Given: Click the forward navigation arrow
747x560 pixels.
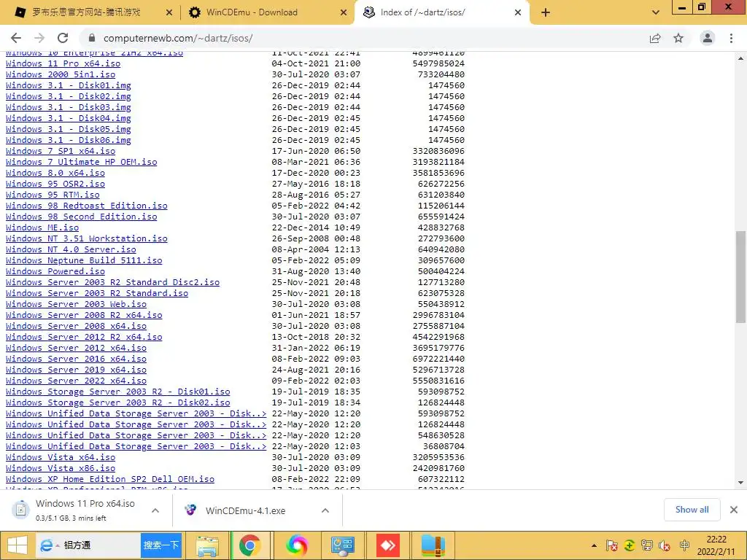Looking at the screenshot, I should click(x=39, y=38).
